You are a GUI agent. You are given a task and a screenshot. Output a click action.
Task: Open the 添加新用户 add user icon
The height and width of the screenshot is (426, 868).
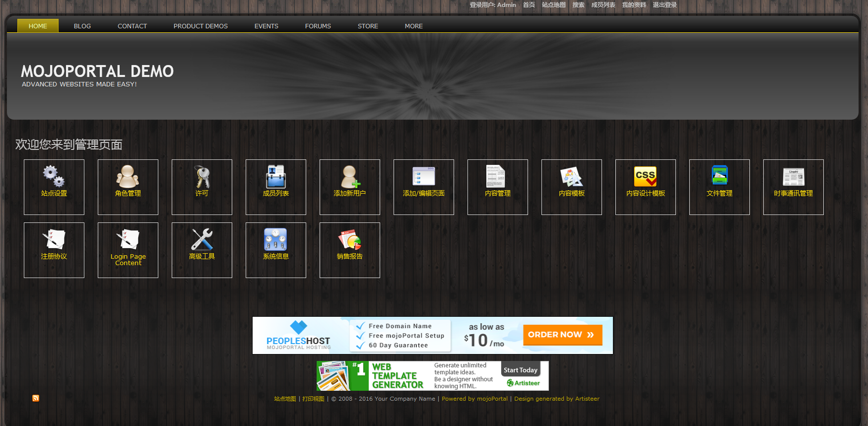tap(349, 176)
